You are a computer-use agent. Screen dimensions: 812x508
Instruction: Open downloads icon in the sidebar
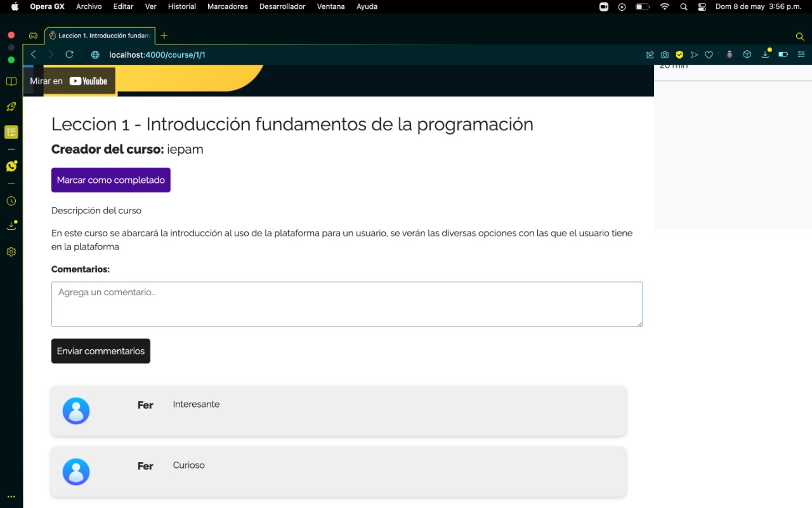click(11, 225)
